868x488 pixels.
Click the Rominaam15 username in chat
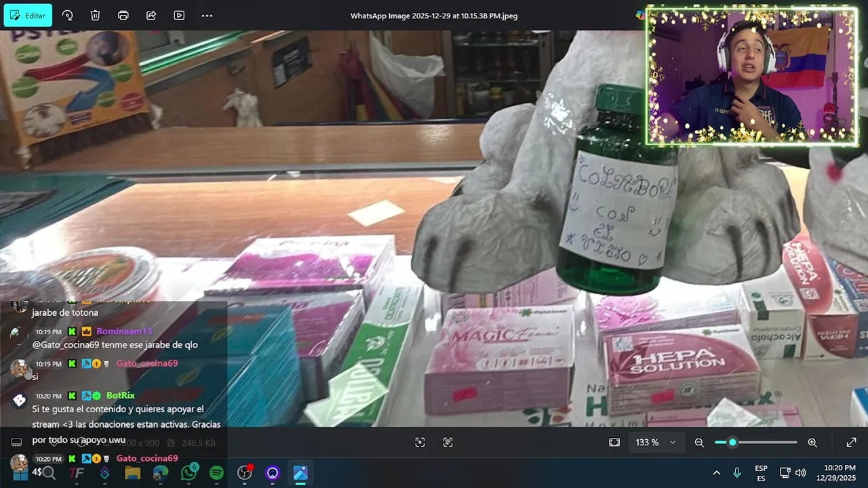pos(124,331)
